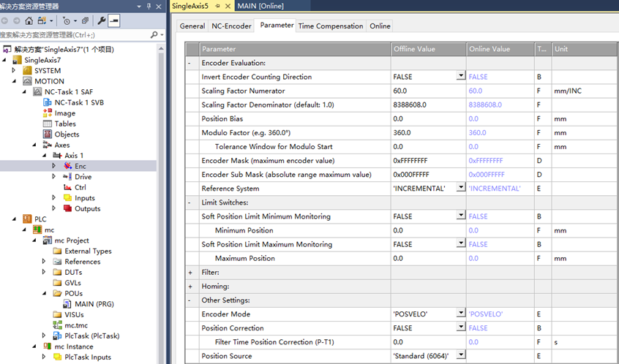Click the forward navigation arrow in Solution Explorer
Viewport: 619px width, 364px height.
pyautogui.click(x=17, y=21)
